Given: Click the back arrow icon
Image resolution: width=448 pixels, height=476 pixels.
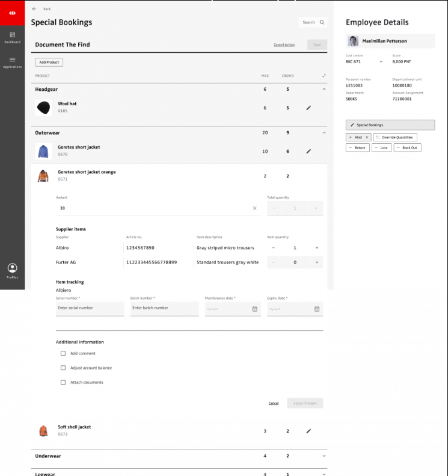Looking at the screenshot, I should tap(34, 9).
